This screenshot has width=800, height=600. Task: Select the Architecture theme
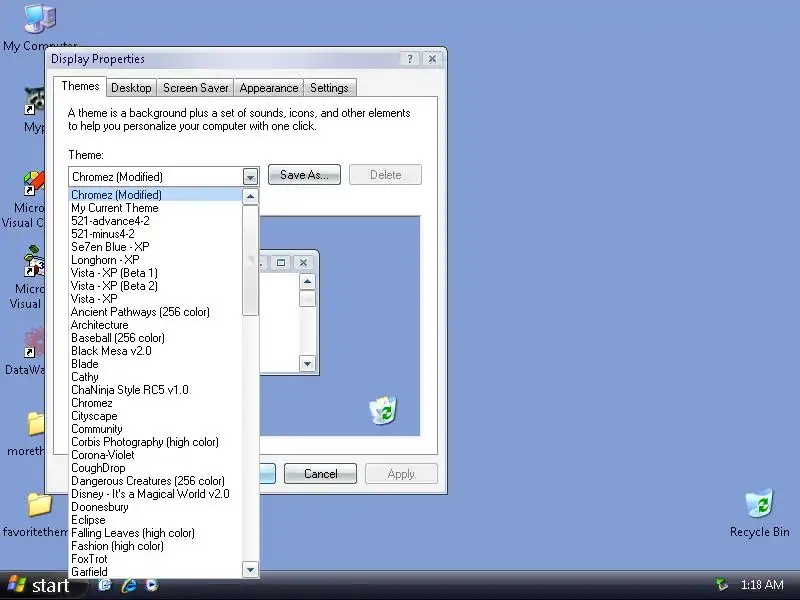coord(156,325)
